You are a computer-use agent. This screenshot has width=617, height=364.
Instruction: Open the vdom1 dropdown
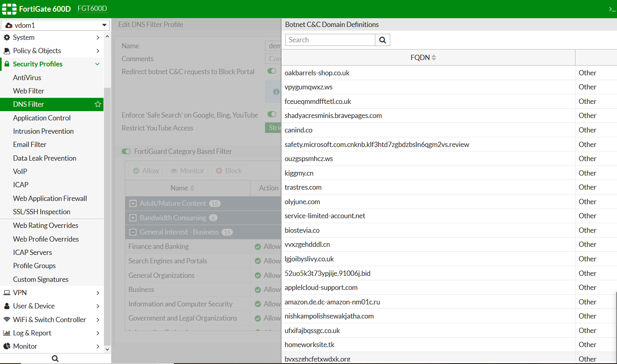point(56,25)
